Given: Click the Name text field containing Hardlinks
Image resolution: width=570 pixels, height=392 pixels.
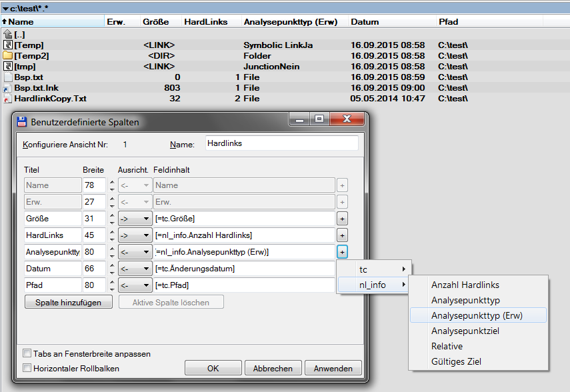Looking at the screenshot, I should [x=280, y=143].
